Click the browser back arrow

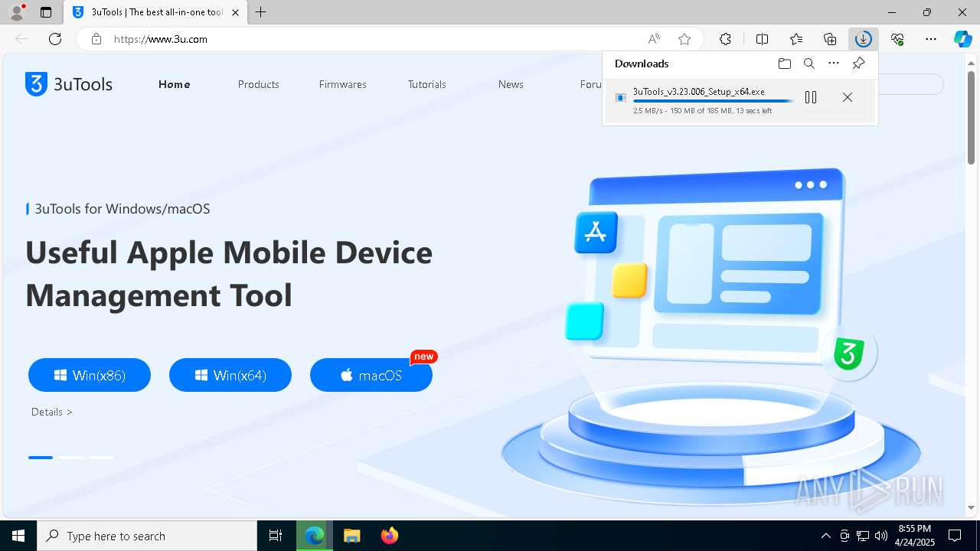(x=21, y=39)
